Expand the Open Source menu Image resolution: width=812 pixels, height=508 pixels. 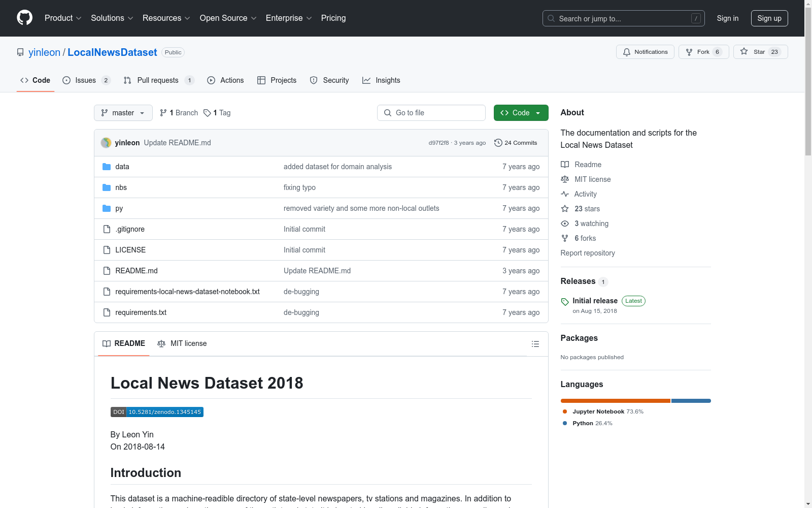coord(228,18)
